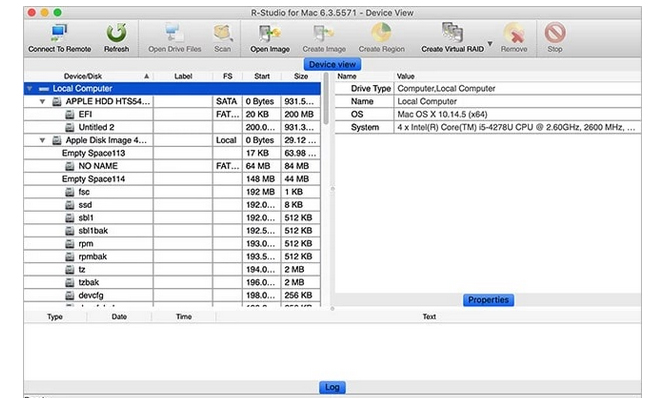
Task: Click the Create Virtual RAID icon
Action: coord(452,33)
